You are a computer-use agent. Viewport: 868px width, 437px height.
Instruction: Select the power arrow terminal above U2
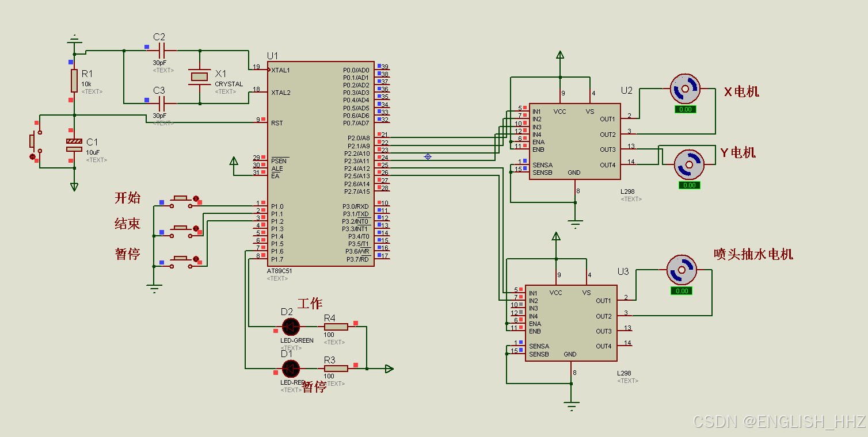click(x=560, y=55)
